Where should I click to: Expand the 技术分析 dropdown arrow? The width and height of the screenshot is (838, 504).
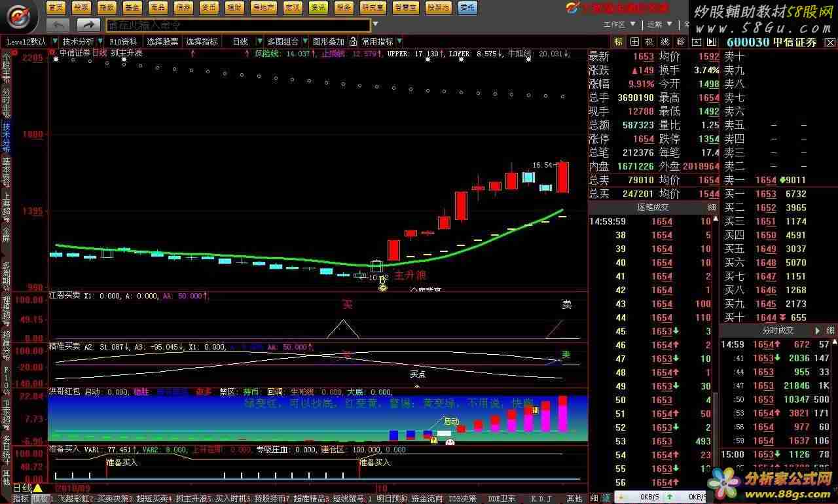100,41
